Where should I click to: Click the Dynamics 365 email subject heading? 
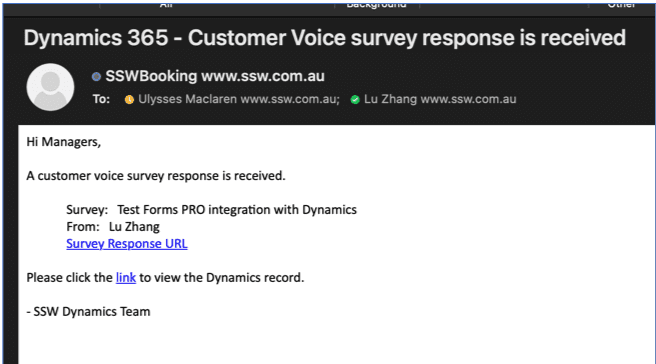click(x=325, y=38)
